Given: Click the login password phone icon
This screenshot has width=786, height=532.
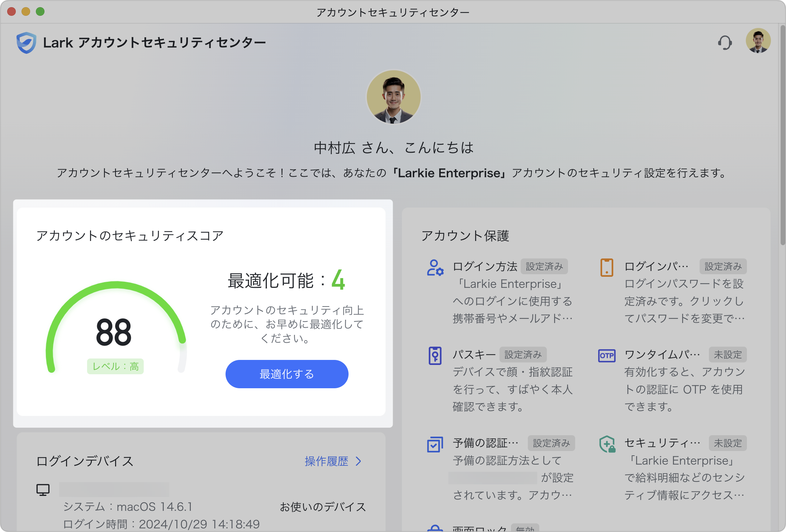Looking at the screenshot, I should click(607, 268).
